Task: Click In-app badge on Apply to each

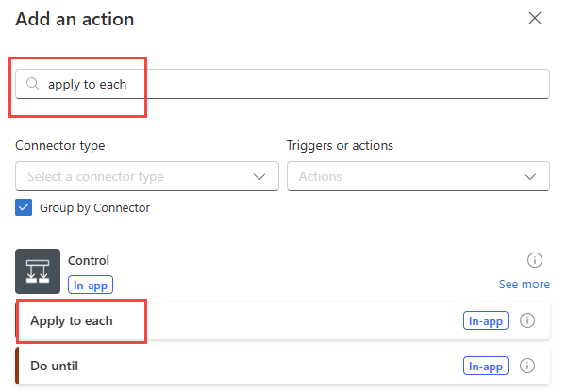Action: pyautogui.click(x=486, y=320)
